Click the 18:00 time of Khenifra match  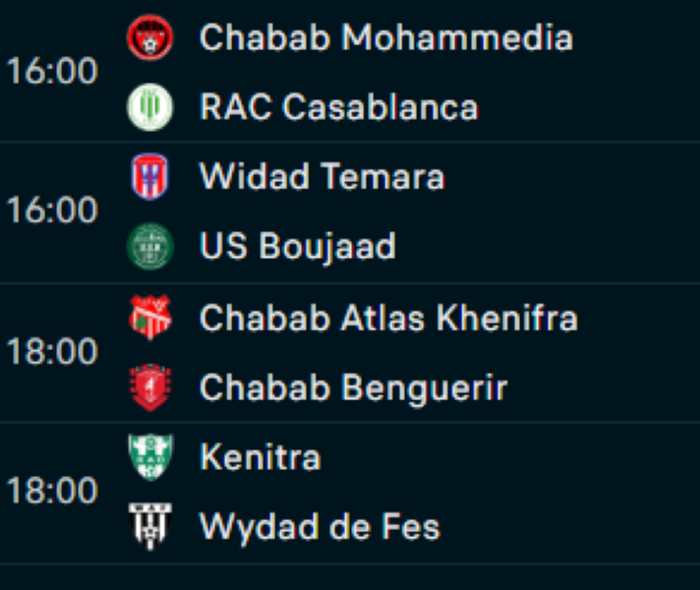53,352
